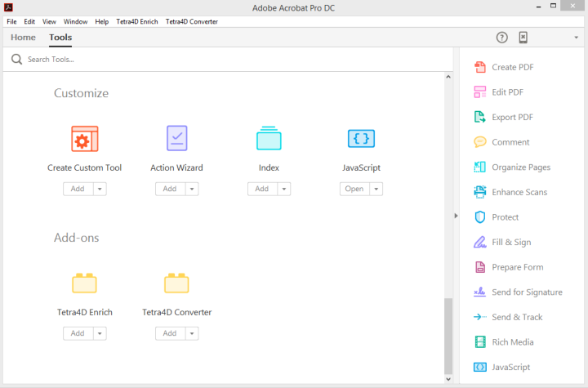The width and height of the screenshot is (588, 388).
Task: Open the Window menu
Action: point(75,21)
